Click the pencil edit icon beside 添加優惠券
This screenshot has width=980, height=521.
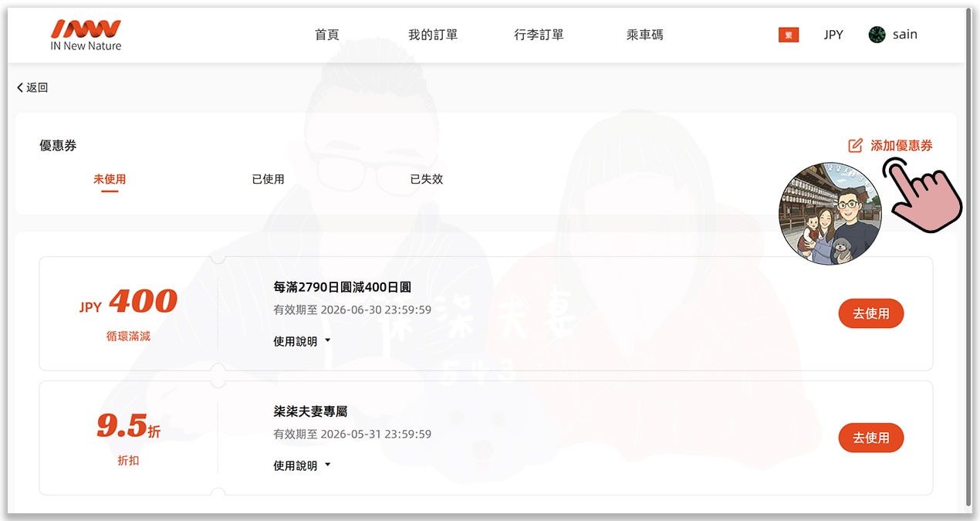point(855,145)
